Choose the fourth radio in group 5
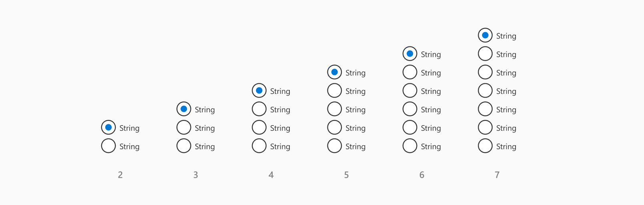This screenshot has height=205, width=644. pyautogui.click(x=335, y=128)
